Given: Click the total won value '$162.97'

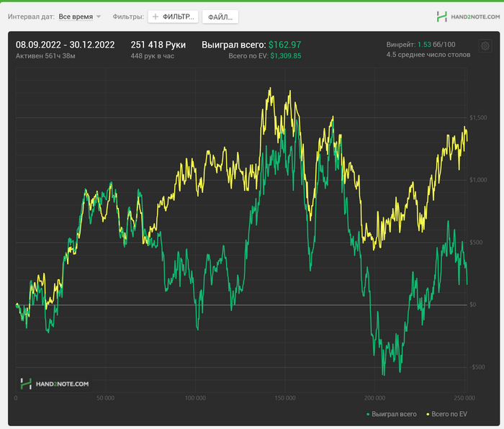Looking at the screenshot, I should pyautogui.click(x=285, y=45).
